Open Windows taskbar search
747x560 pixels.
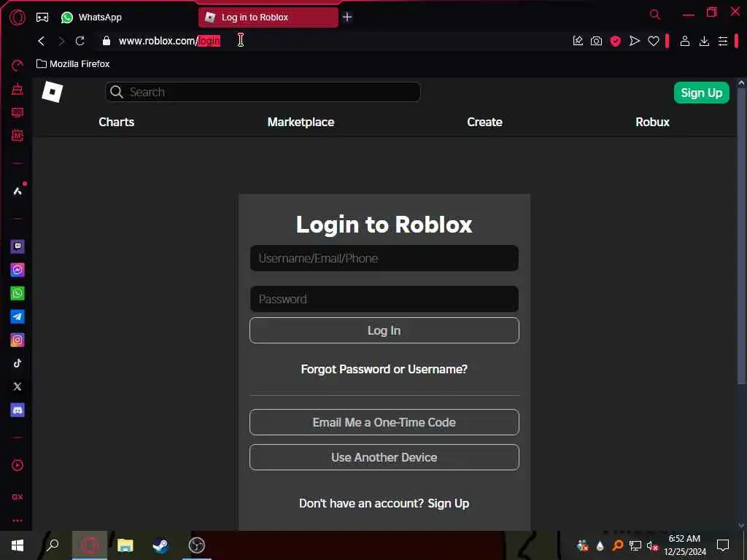pos(53,545)
